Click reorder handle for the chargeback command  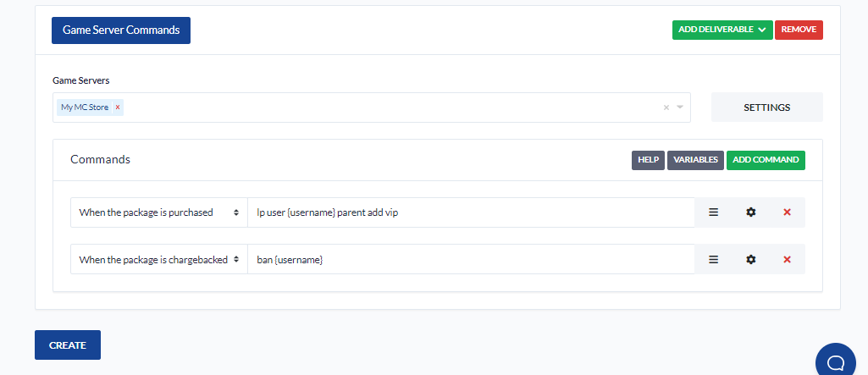click(714, 259)
